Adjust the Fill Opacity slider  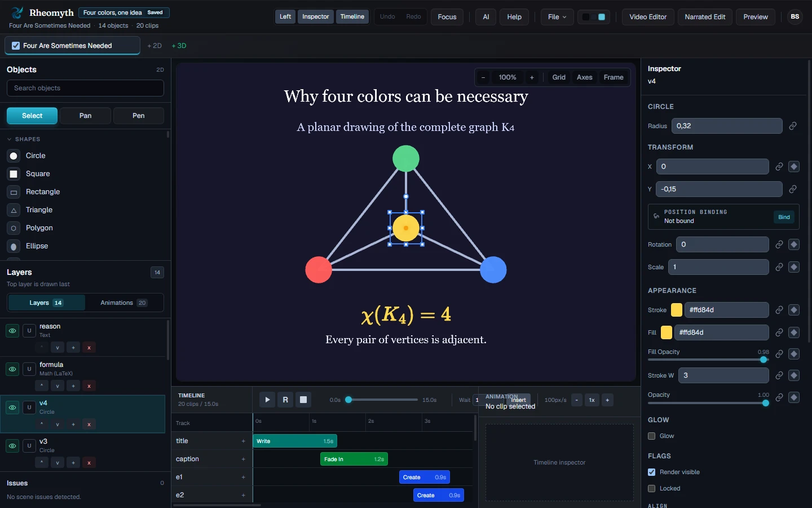[x=708, y=360]
